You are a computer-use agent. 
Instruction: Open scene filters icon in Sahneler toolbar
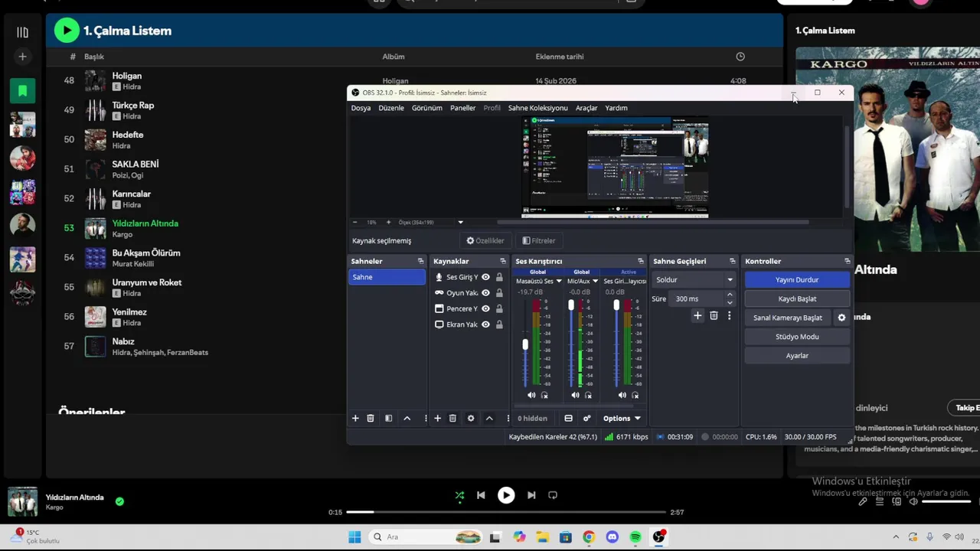(x=388, y=418)
